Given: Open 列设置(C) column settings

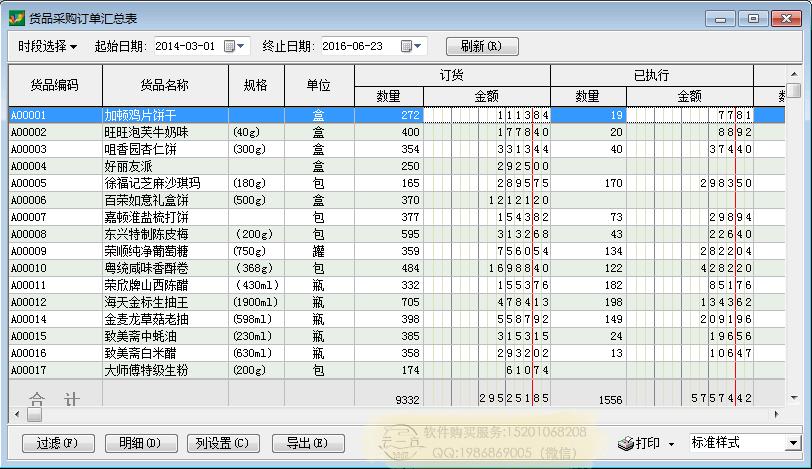Looking at the screenshot, I should (222, 442).
